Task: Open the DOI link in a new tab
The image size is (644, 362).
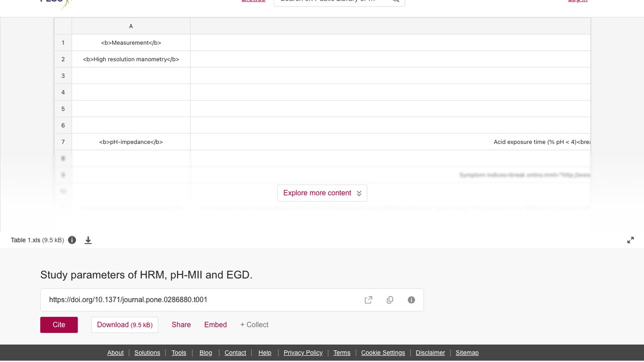Action: pos(368,300)
